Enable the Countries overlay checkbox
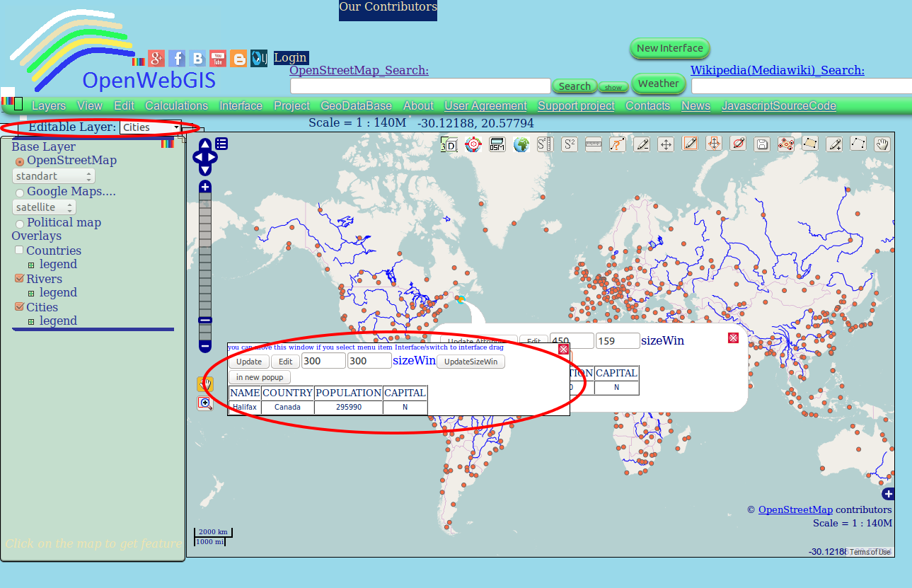Screen dimensions: 912x588 coord(19,250)
